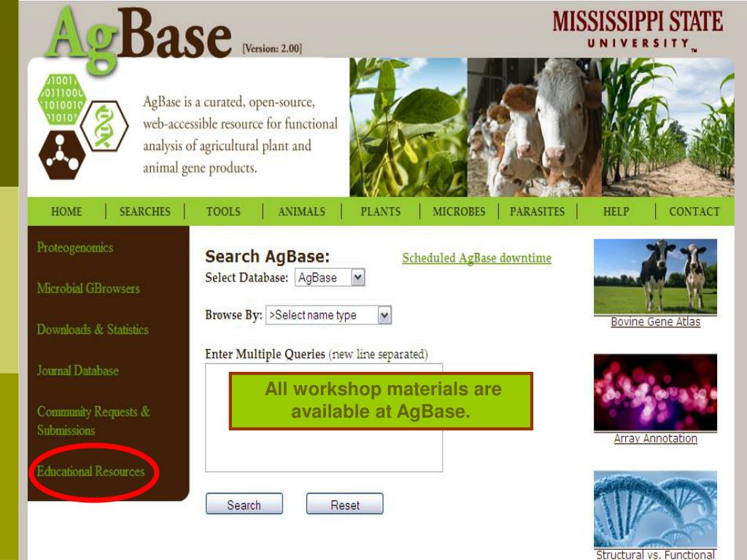Image resolution: width=747 pixels, height=560 pixels.
Task: Go to the PLANTS menu
Action: coord(380,211)
